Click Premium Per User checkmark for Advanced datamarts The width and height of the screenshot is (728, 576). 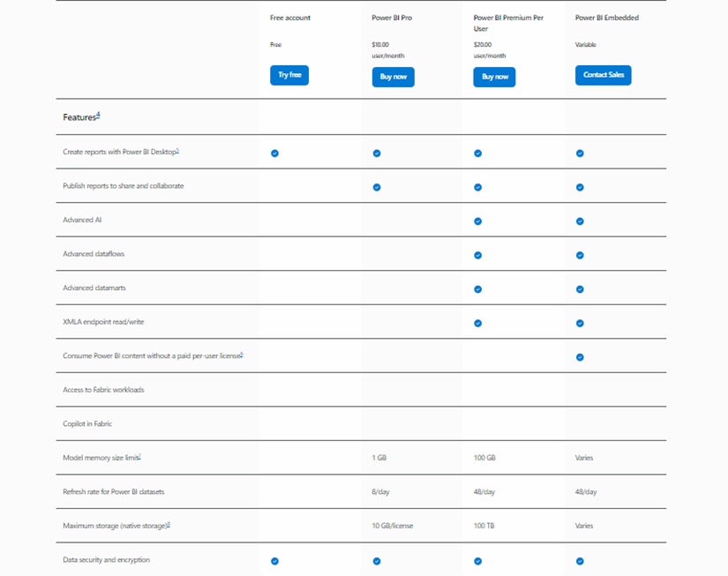(478, 289)
